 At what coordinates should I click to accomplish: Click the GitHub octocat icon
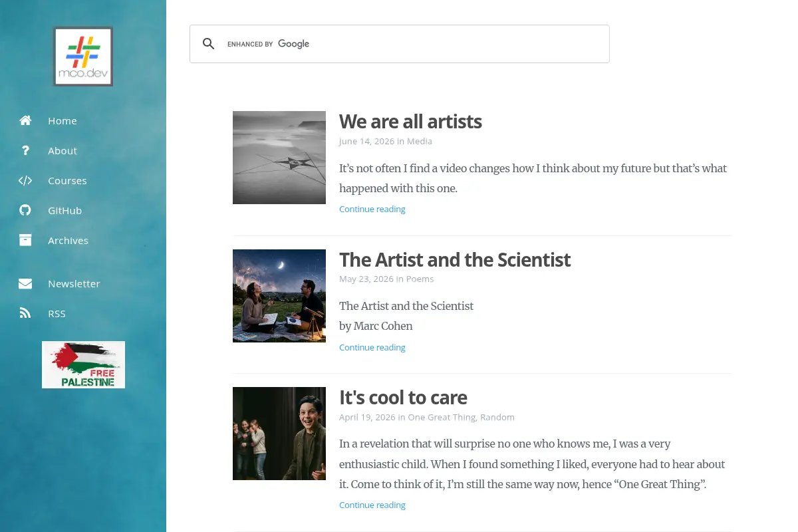point(25,210)
